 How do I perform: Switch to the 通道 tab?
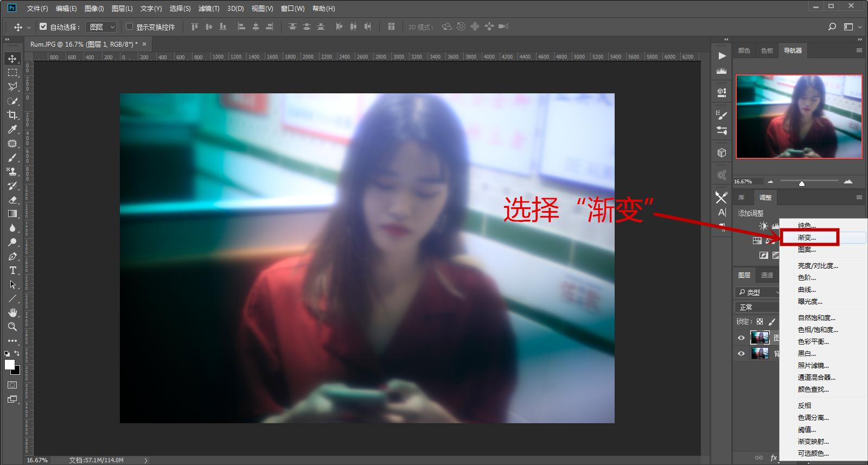(x=767, y=275)
